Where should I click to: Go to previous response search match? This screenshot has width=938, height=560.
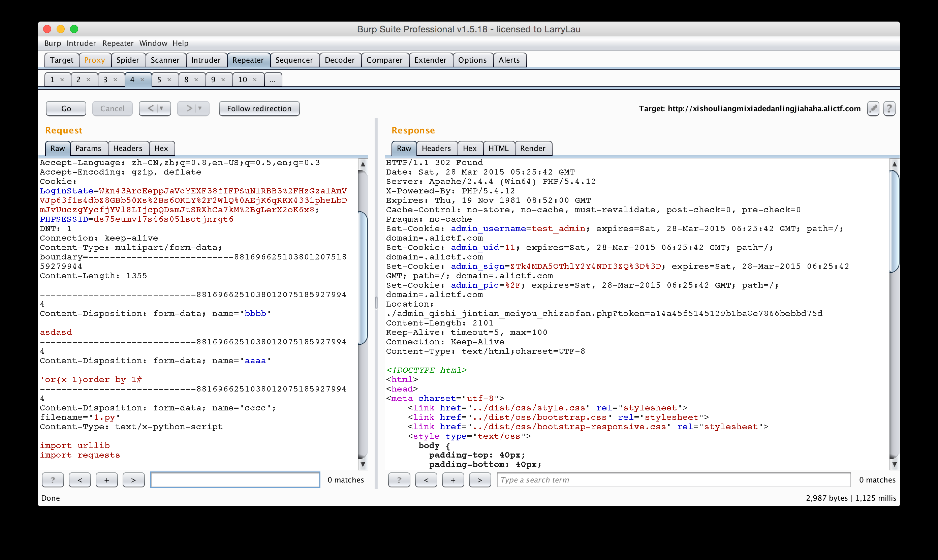click(x=426, y=480)
